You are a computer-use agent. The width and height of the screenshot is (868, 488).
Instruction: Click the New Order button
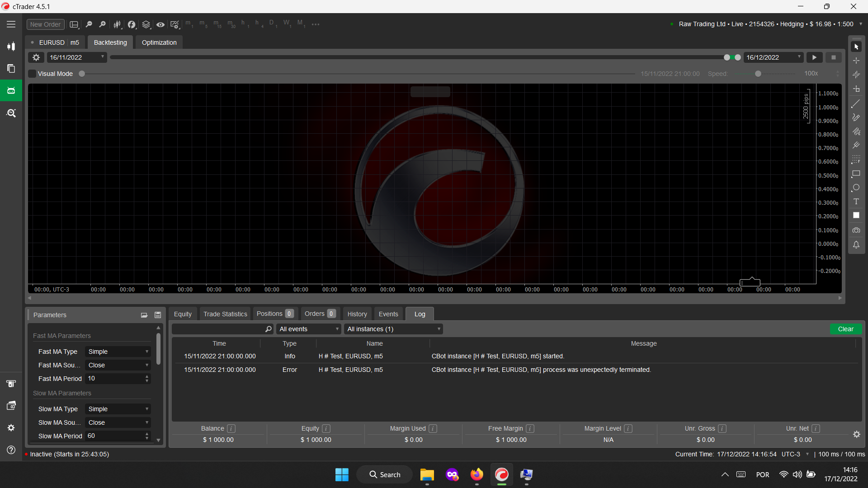(45, 24)
